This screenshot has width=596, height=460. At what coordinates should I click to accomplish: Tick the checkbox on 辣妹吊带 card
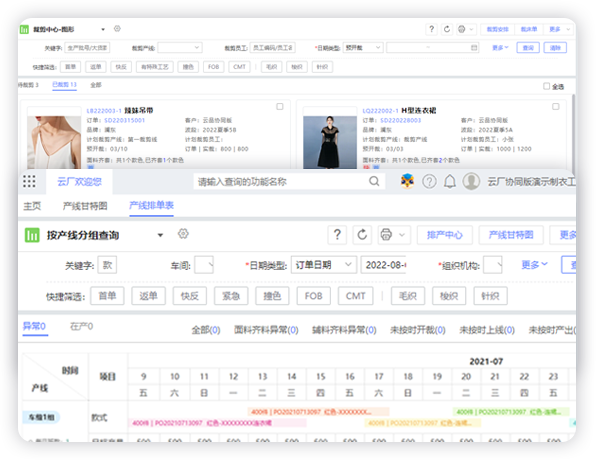280,106
